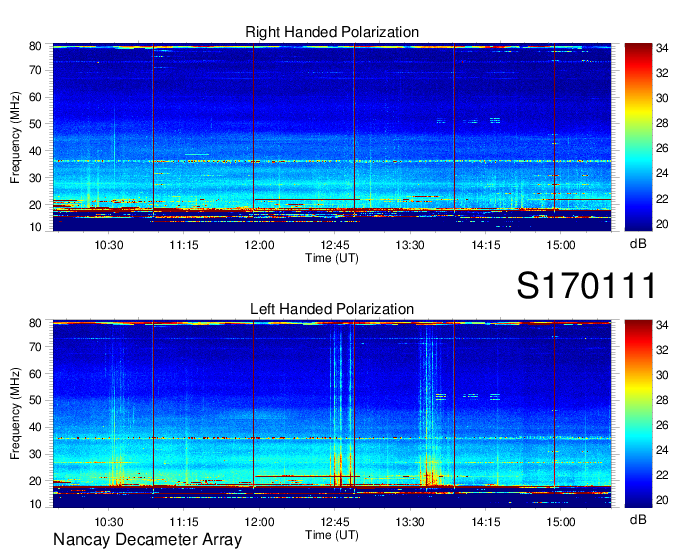The width and height of the screenshot is (680, 552).
Task: Click '11:15' tick on Right Handed time axis
Action: click(x=184, y=245)
